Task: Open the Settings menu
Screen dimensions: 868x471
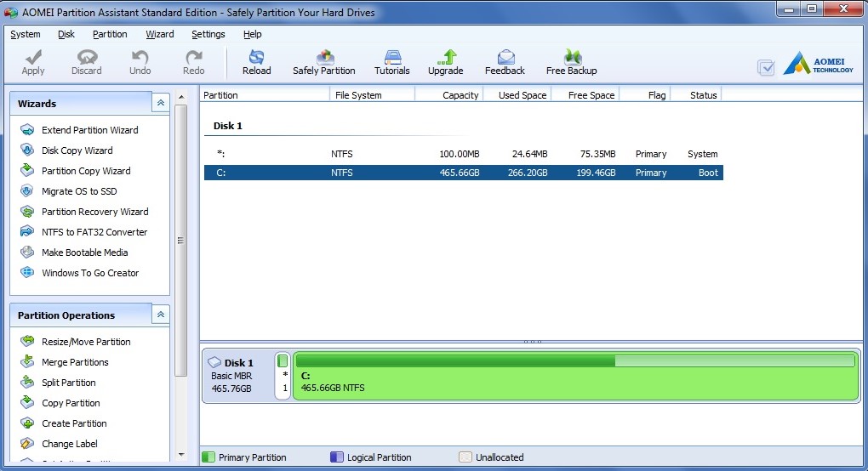Action: point(208,34)
